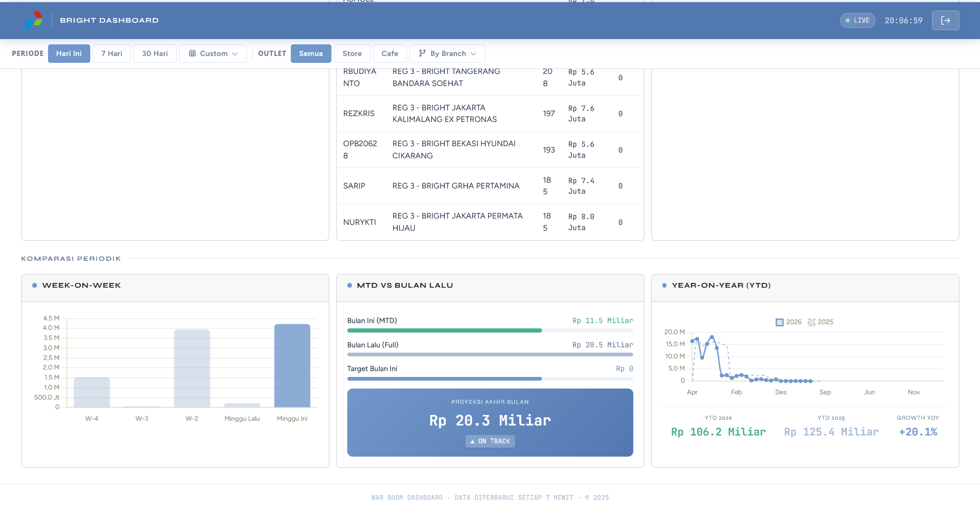This screenshot has width=980, height=511.
Task: Click the Rp 8.0 Juta value
Action: (x=581, y=222)
